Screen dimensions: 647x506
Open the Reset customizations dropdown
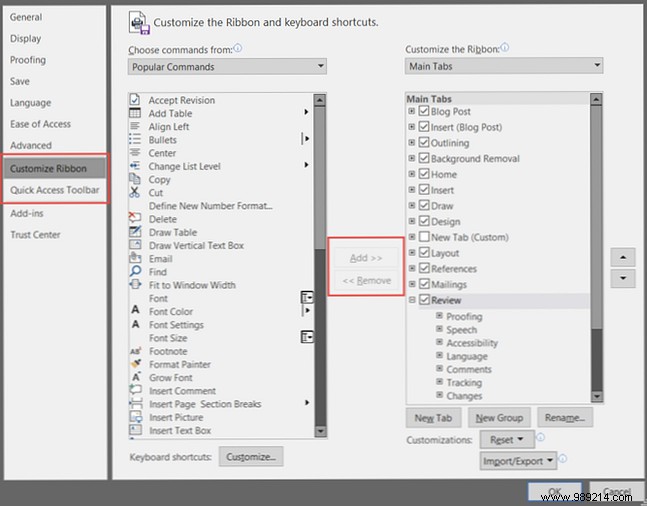[x=507, y=440]
